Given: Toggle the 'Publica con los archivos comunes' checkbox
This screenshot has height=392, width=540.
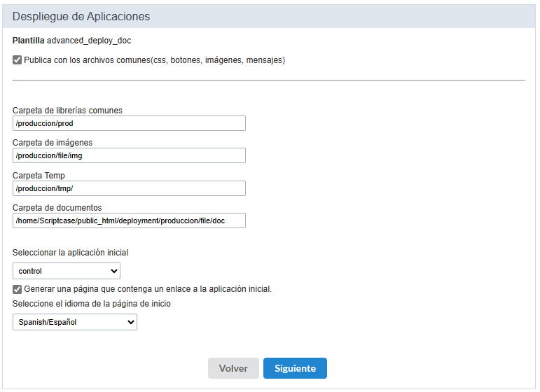Looking at the screenshot, I should pyautogui.click(x=18, y=60).
